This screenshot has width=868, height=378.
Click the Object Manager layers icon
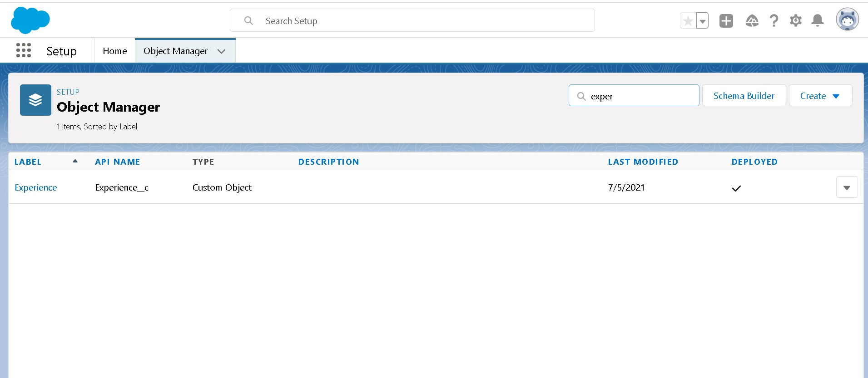pyautogui.click(x=35, y=100)
